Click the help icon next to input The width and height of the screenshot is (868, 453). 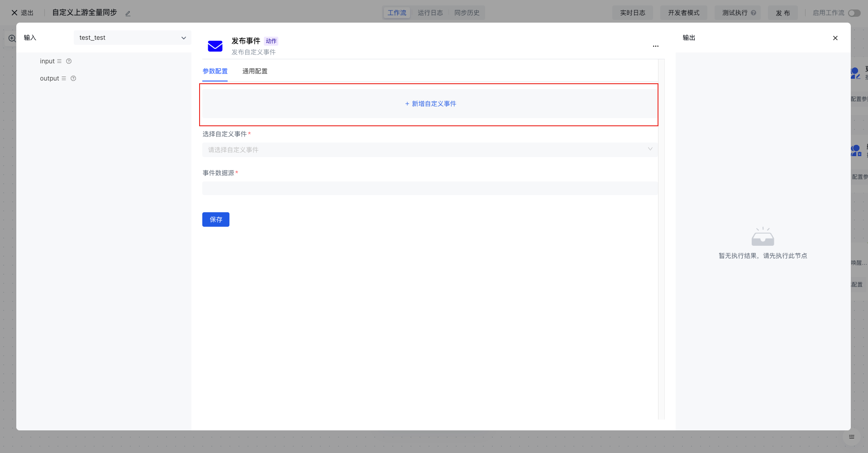click(x=69, y=61)
